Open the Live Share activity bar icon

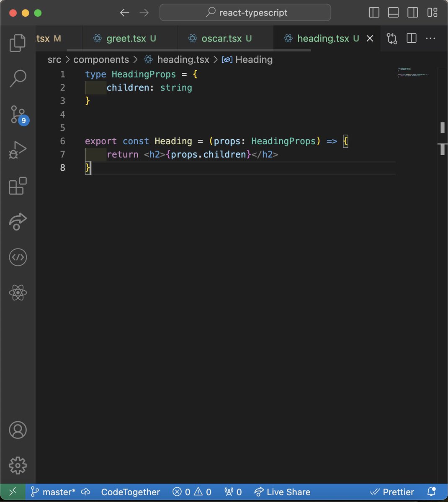18,222
